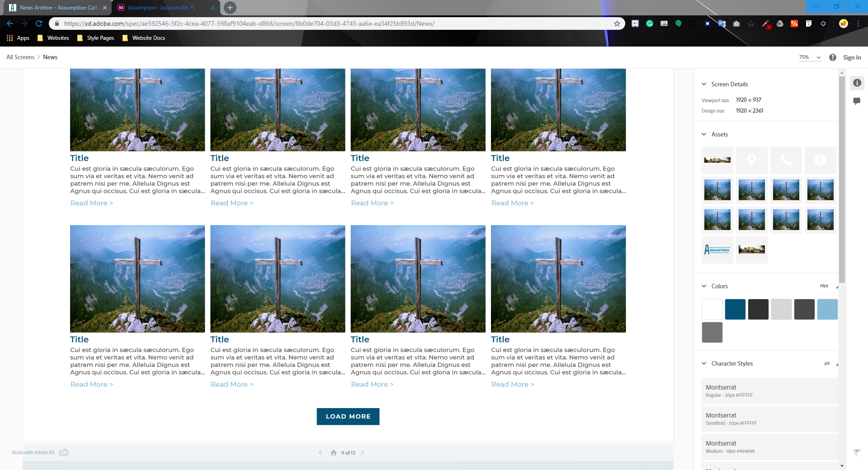Bookmark this page with the star icon

(x=617, y=23)
